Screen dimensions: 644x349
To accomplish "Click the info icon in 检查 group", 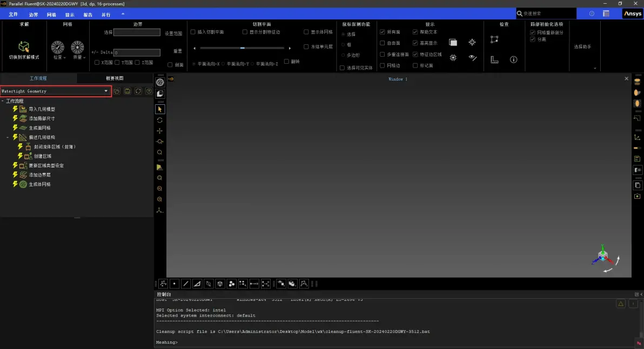I will point(513,59).
